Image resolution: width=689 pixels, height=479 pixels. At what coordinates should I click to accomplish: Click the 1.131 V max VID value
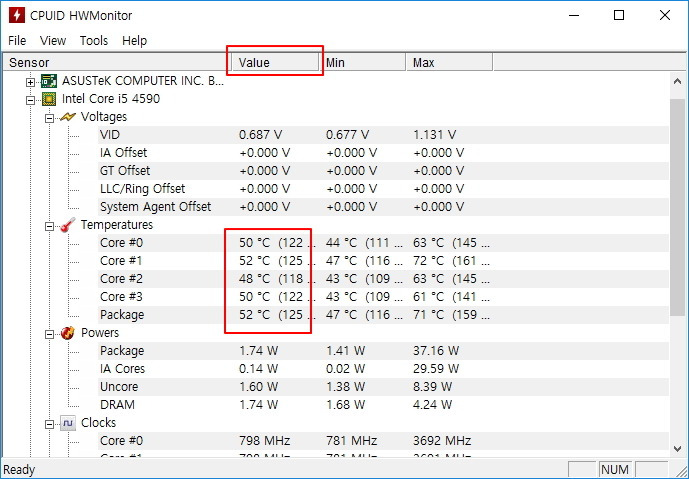434,135
